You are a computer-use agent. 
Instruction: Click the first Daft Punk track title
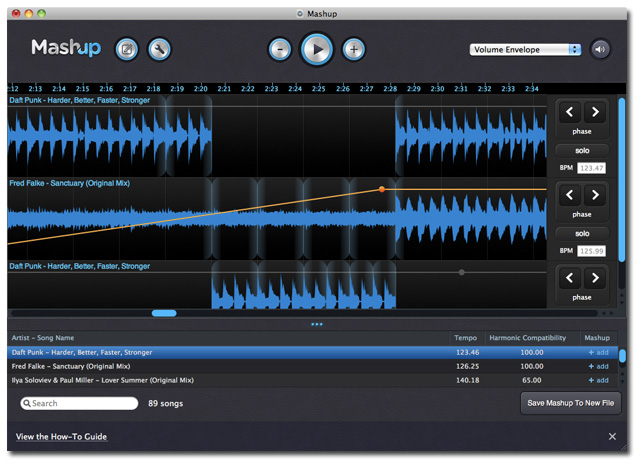click(x=80, y=100)
